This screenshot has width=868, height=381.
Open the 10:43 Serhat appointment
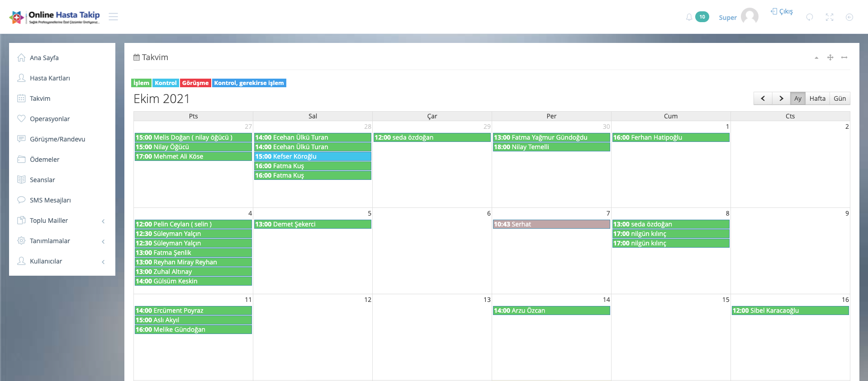(551, 224)
